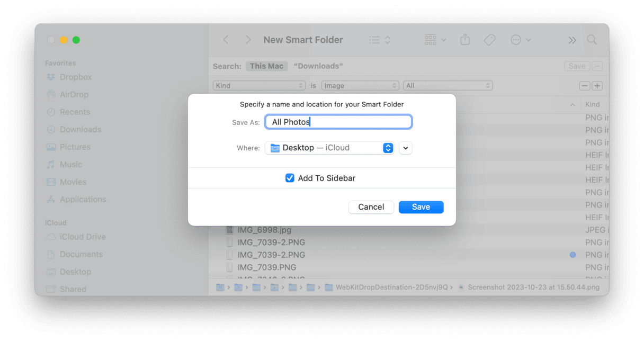This screenshot has height=342, width=644.
Task: Click the yellow minimize window button
Action: tap(64, 40)
